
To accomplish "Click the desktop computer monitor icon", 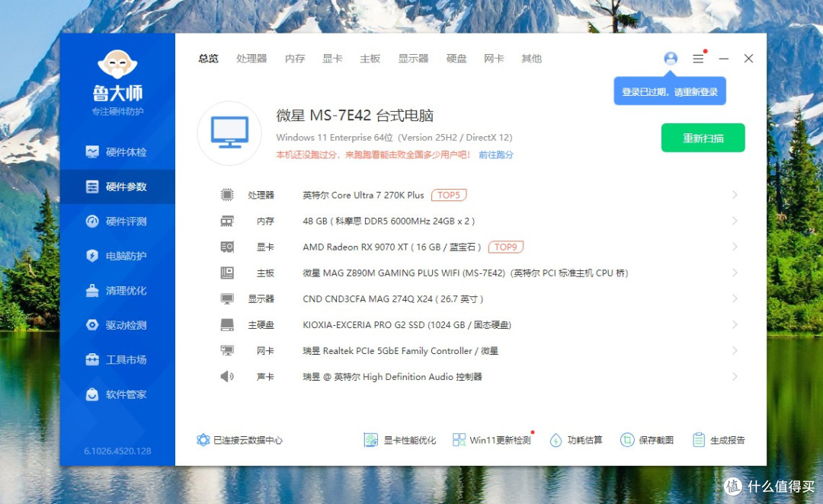I will click(229, 132).
